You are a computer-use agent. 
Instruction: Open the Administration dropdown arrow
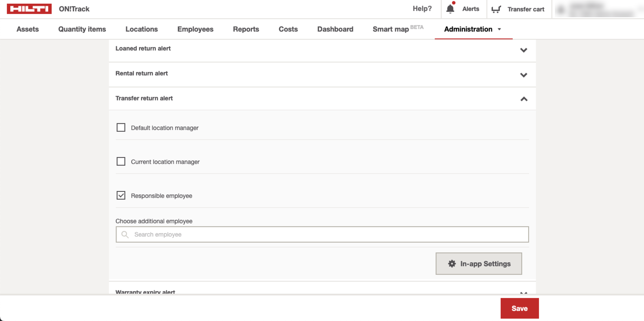pos(499,29)
